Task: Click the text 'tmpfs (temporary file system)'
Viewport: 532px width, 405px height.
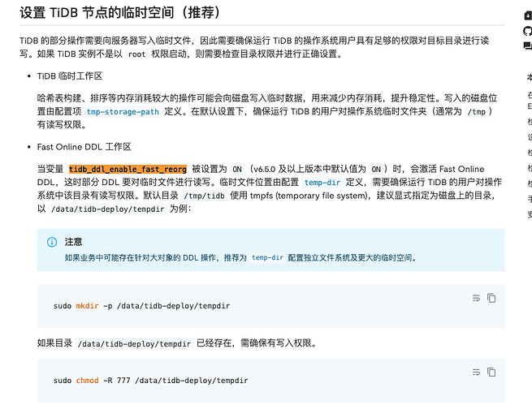Action: (309, 196)
